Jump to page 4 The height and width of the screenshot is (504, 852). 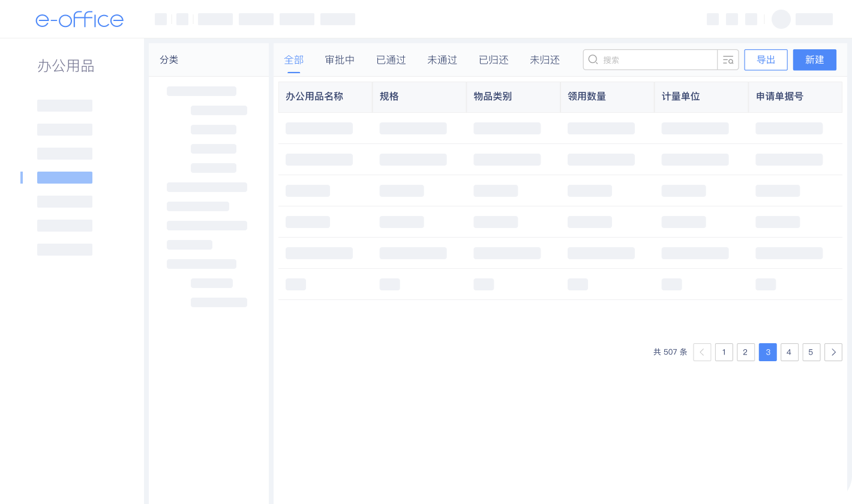tap(790, 352)
